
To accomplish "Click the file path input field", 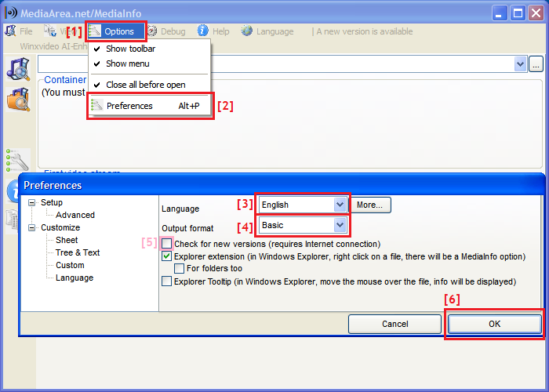I will tap(276, 64).
